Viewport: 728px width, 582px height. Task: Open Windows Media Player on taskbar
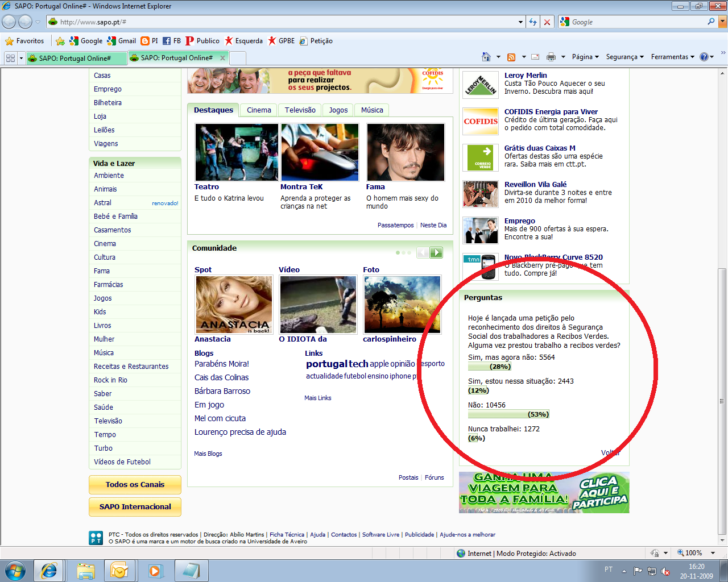[155, 571]
